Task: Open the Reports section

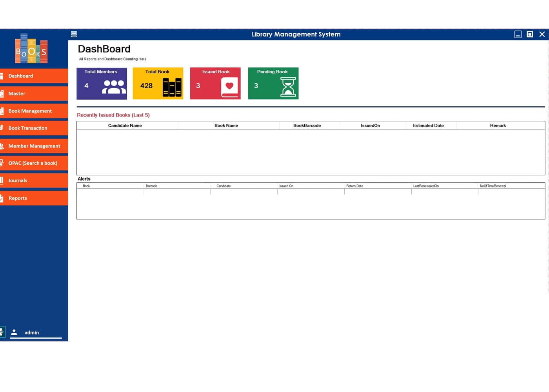Action: (x=34, y=198)
